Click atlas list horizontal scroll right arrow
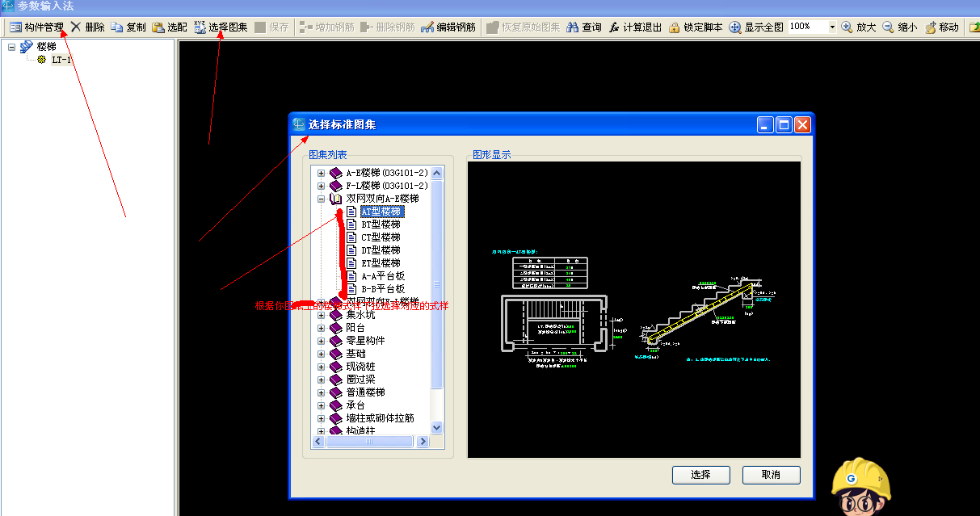The image size is (980, 516). point(424,441)
